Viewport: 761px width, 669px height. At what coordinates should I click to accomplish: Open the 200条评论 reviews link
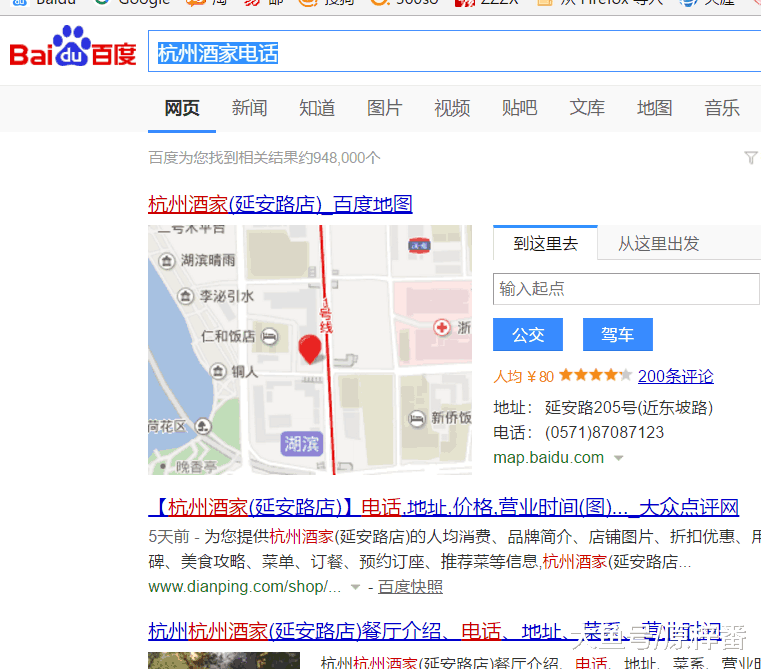675,376
